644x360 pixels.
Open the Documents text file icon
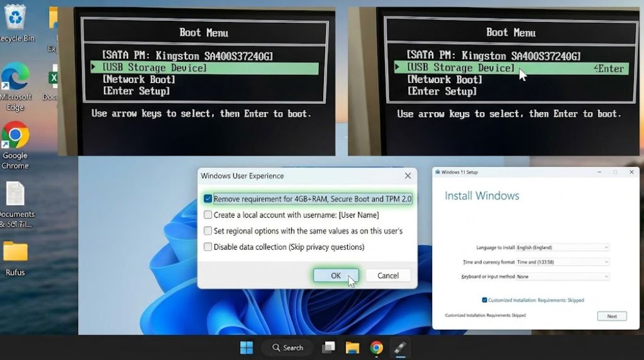click(16, 205)
